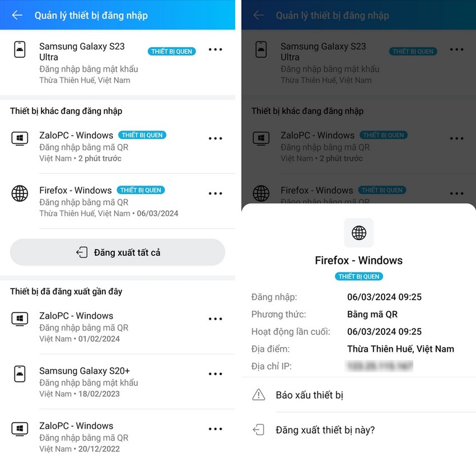Open the three-dot menu for ZaloPC active 2 phút trước
This screenshot has width=476, height=457.
click(215, 139)
